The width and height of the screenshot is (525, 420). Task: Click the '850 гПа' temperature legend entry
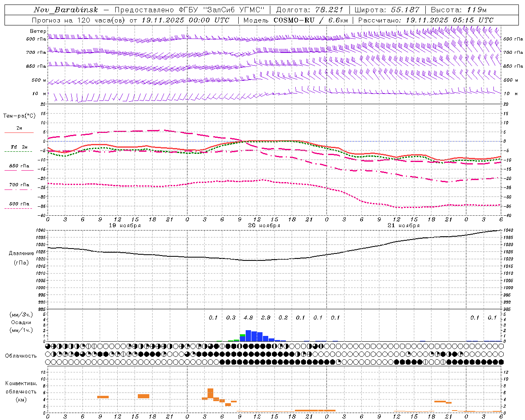point(19,166)
